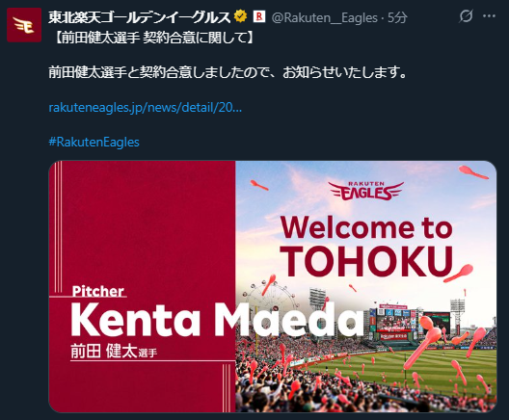Screen dimensions: 509x420
Task: Open the Welcome to TOHOKU image
Action: (x=273, y=286)
